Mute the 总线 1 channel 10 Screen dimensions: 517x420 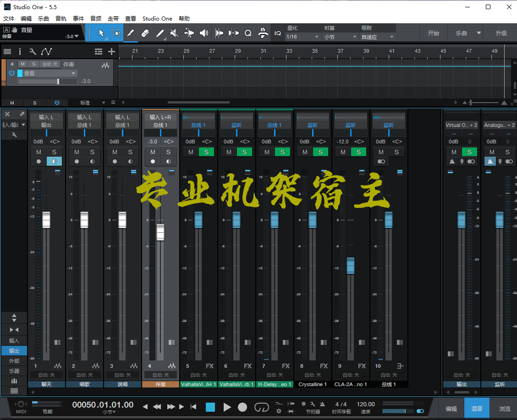tap(381, 152)
